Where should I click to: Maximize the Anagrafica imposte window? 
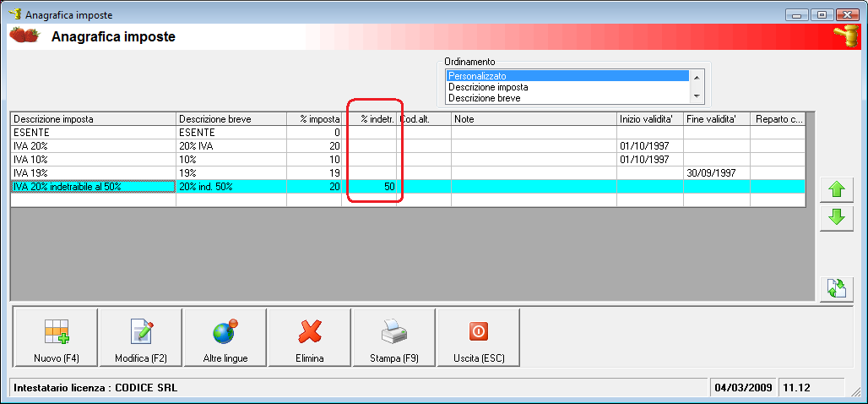(x=822, y=14)
